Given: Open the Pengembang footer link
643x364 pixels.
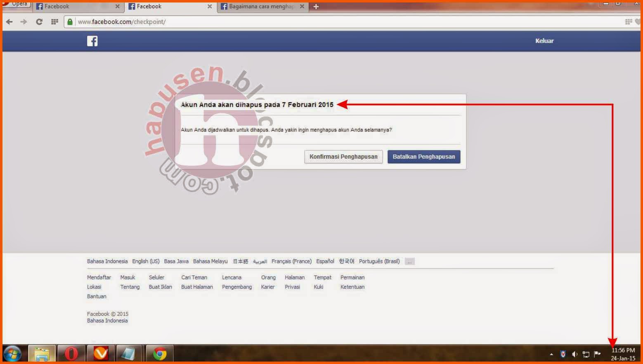Looking at the screenshot, I should (x=237, y=287).
